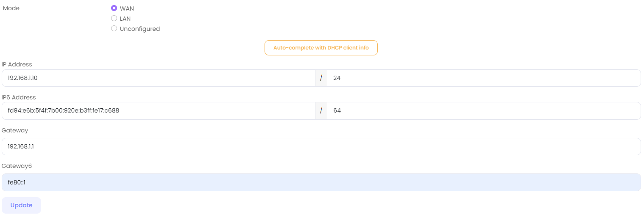
Task: Focus the IP6 Address input field
Action: pos(158,110)
